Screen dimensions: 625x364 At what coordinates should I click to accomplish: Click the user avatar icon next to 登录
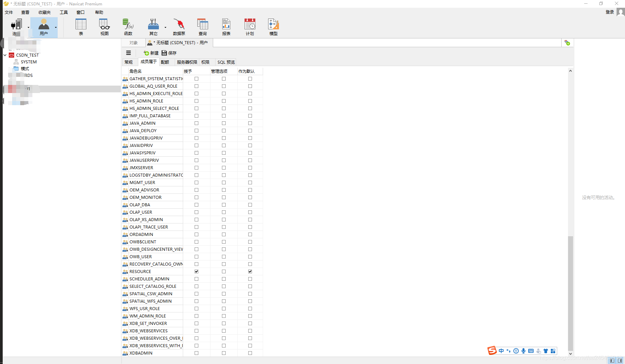[x=621, y=12]
